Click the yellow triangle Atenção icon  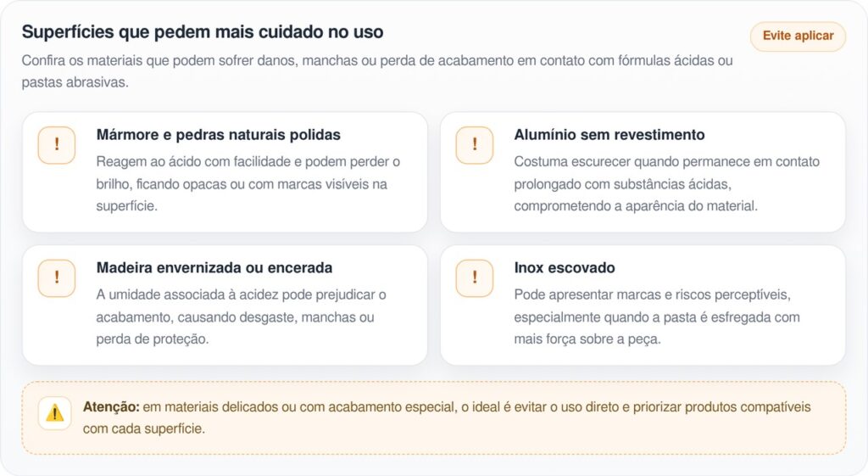pyautogui.click(x=55, y=413)
